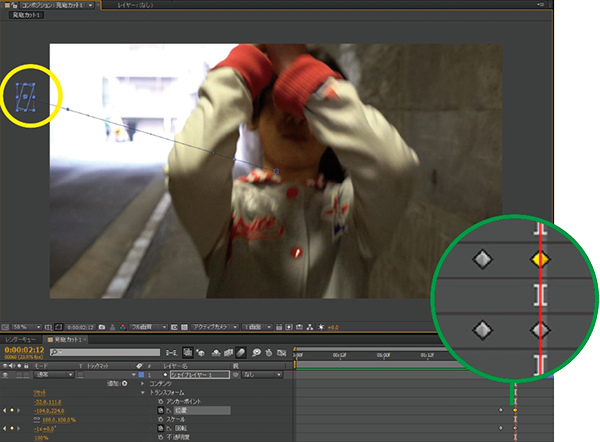Open the フル画質 resolution dropdown

point(148,327)
